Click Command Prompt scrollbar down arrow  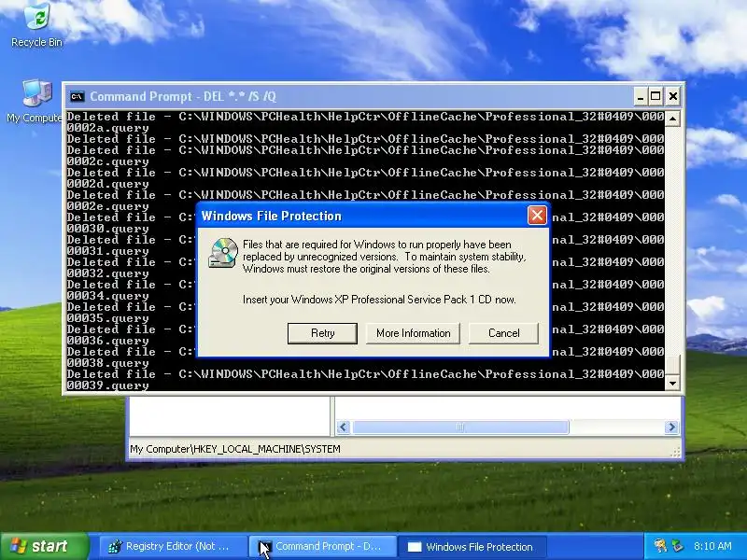click(672, 383)
